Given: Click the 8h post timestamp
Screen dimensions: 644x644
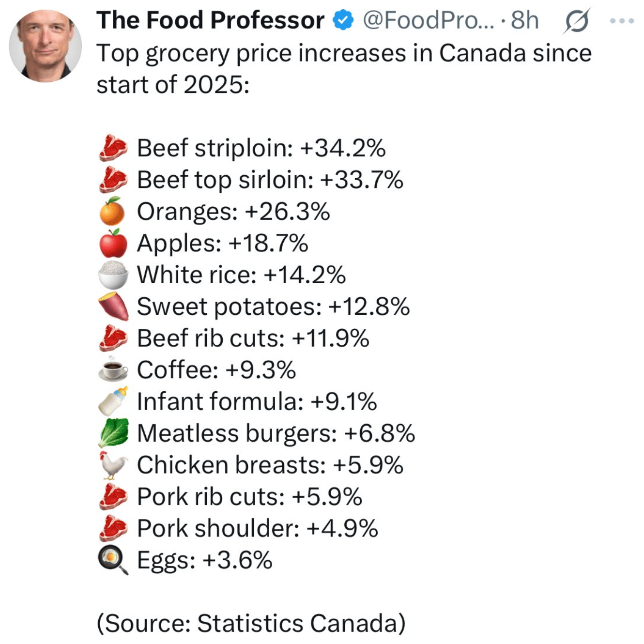Looking at the screenshot, I should coord(525,20).
